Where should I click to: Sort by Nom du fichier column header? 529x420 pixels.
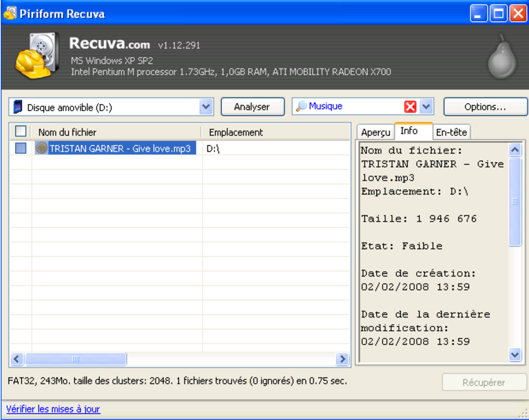click(x=116, y=132)
